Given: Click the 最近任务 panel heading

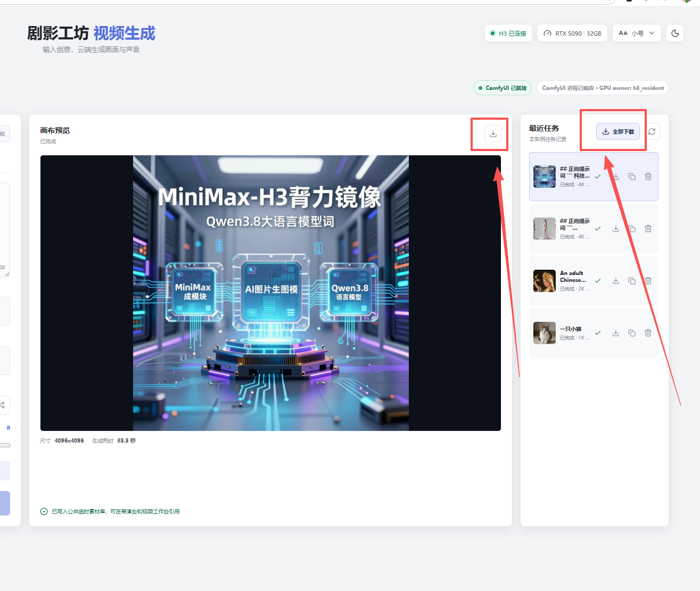Looking at the screenshot, I should 544,128.
